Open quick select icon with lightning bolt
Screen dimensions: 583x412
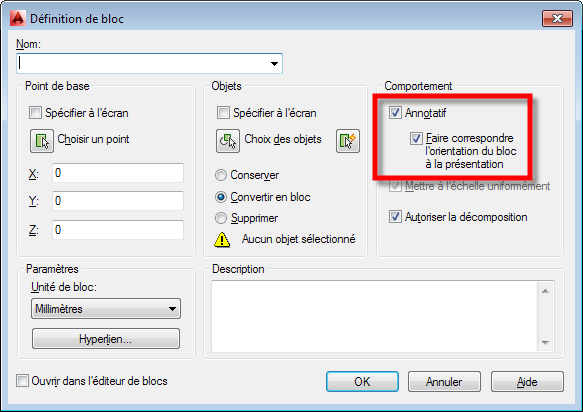[348, 141]
